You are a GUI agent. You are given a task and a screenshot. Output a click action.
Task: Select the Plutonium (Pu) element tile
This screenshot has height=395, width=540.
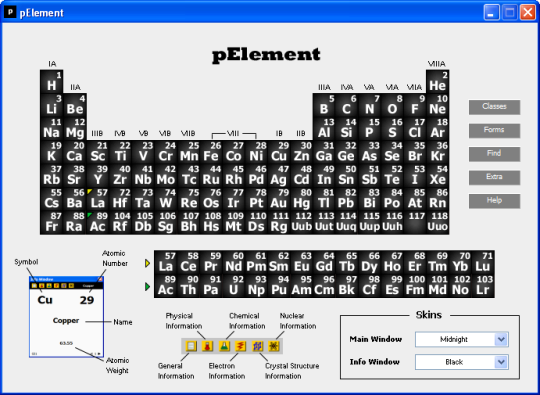click(x=279, y=286)
